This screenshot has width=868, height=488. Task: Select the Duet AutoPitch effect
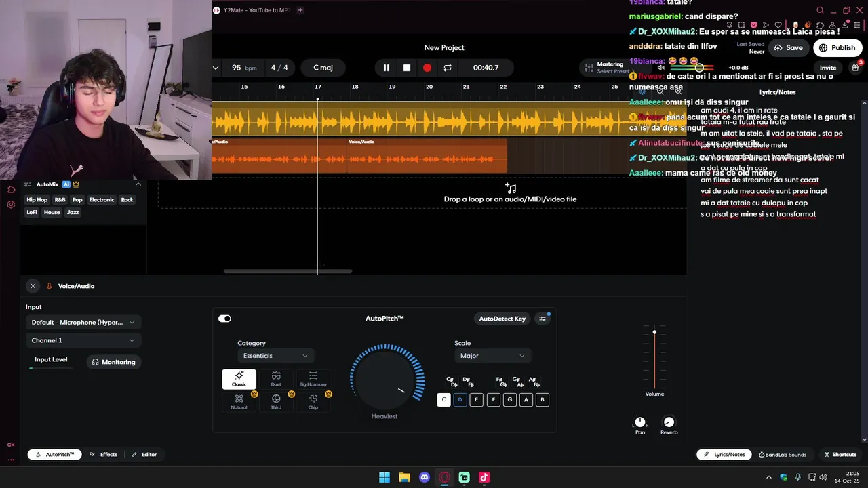click(x=276, y=379)
